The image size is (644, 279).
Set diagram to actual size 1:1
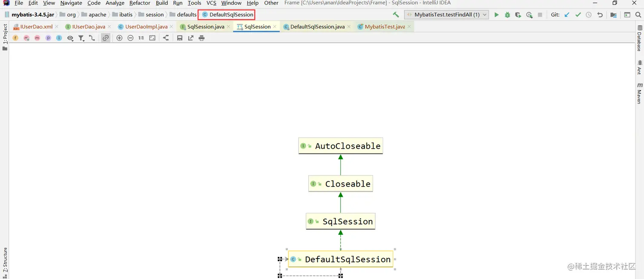coord(141,38)
